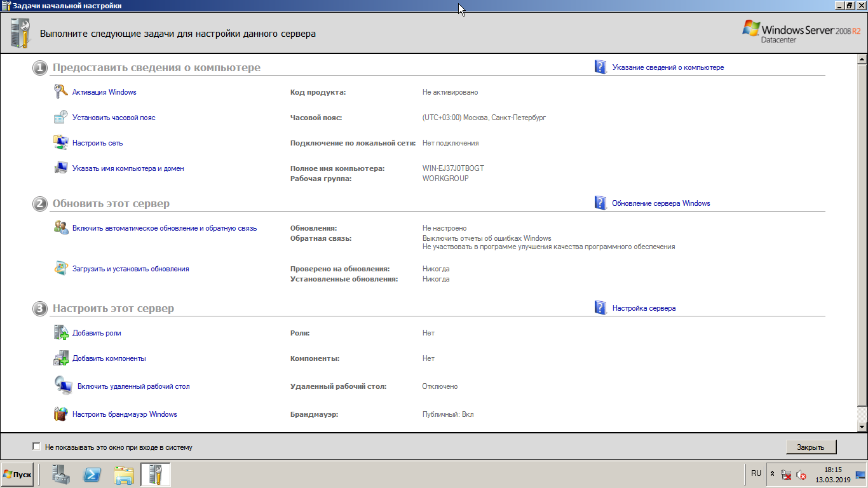
Task: Select Initial Configuration Tasks taskbar button
Action: [155, 475]
